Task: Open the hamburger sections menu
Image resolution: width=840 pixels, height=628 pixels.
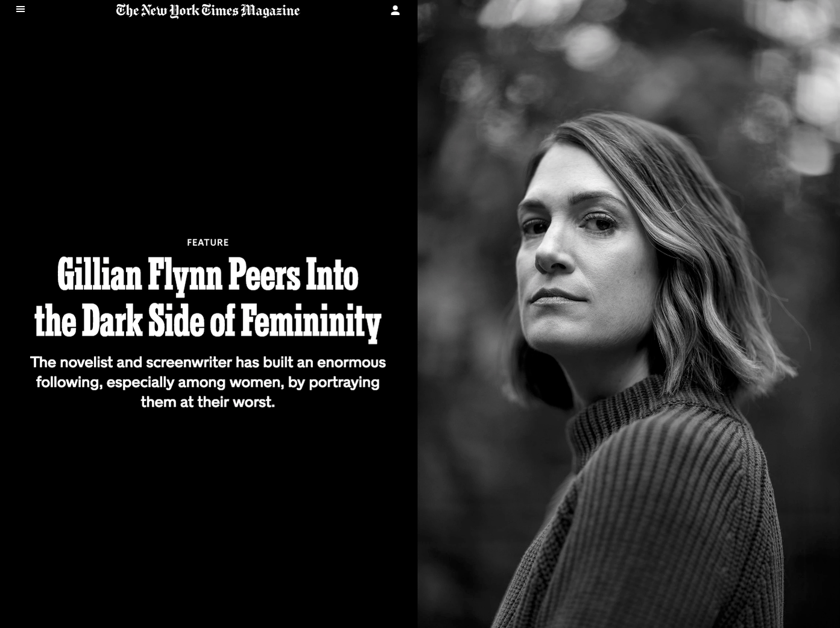Action: 21,10
